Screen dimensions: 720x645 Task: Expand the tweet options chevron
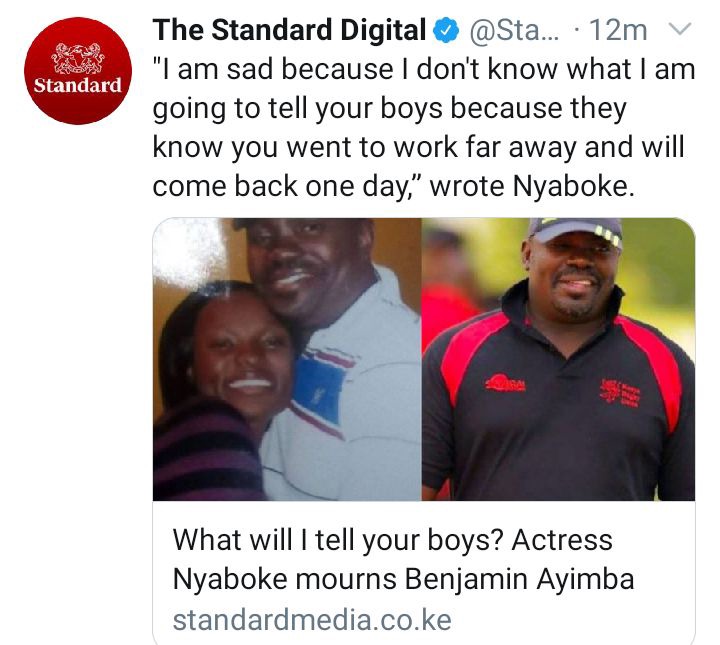coord(680,30)
